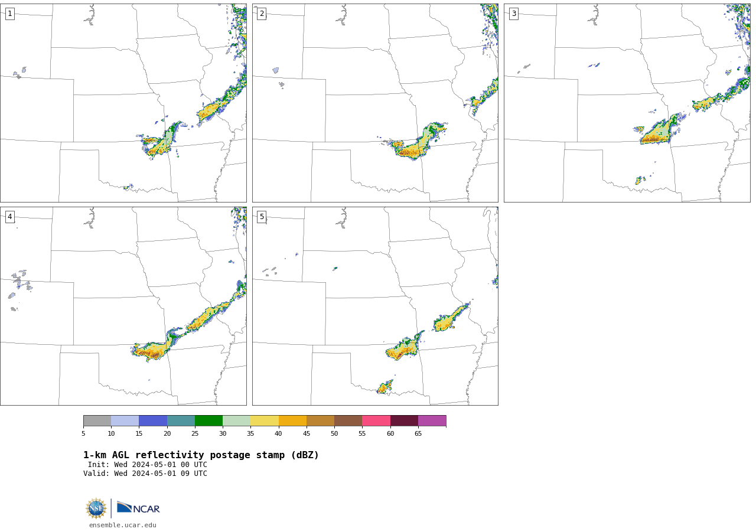The width and height of the screenshot is (756, 532).
Task: Open ensemble member 4 postage stamp map
Action: [123, 306]
